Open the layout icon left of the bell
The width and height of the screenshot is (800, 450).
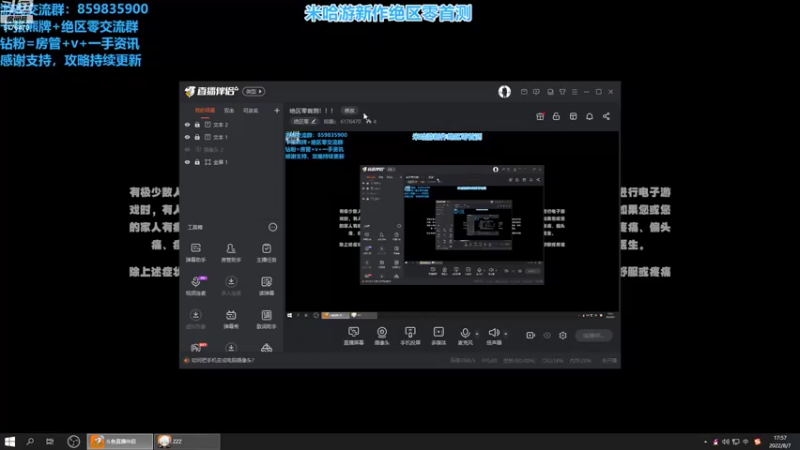click(573, 116)
